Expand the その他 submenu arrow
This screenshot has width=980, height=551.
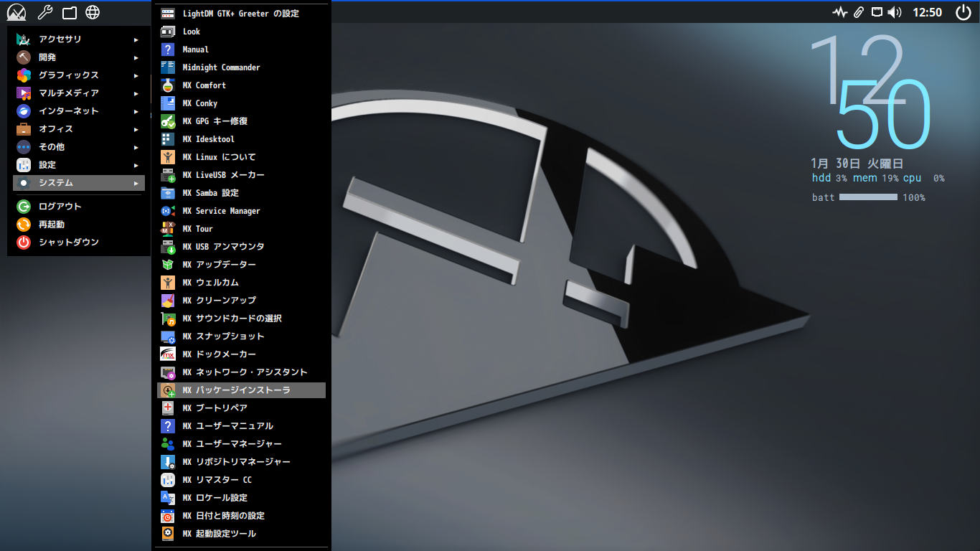coord(136,148)
